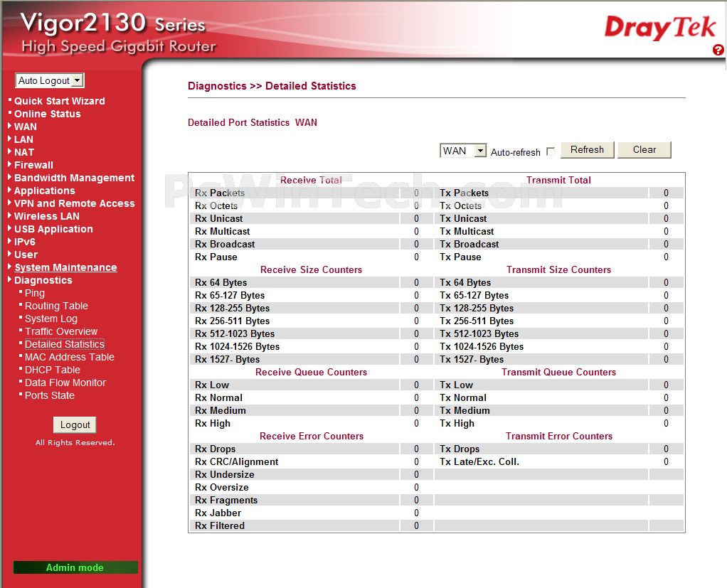Collapse the Diagnostics menu
This screenshot has width=727, height=588.
coord(43,280)
